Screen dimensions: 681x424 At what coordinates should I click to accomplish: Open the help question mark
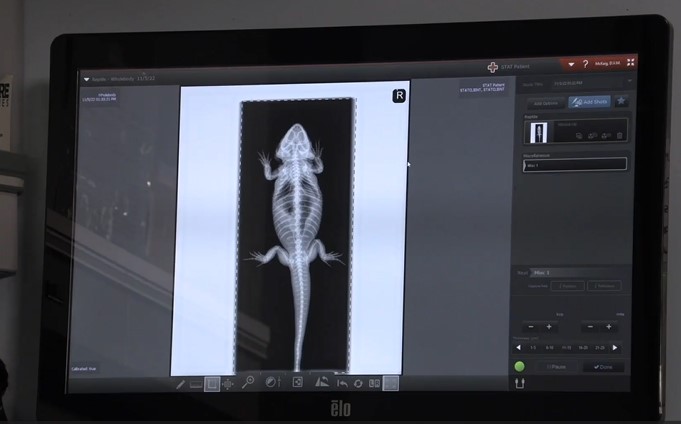585,64
